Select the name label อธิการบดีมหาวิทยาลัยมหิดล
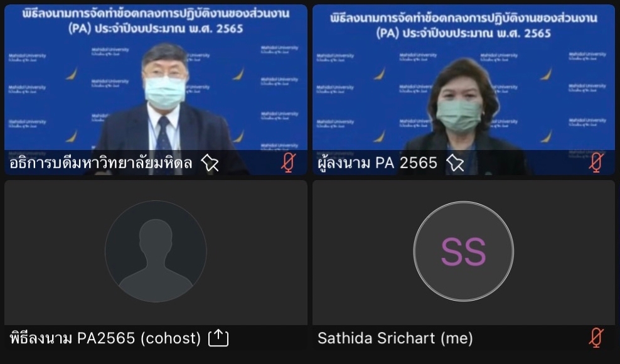 pos(101,163)
